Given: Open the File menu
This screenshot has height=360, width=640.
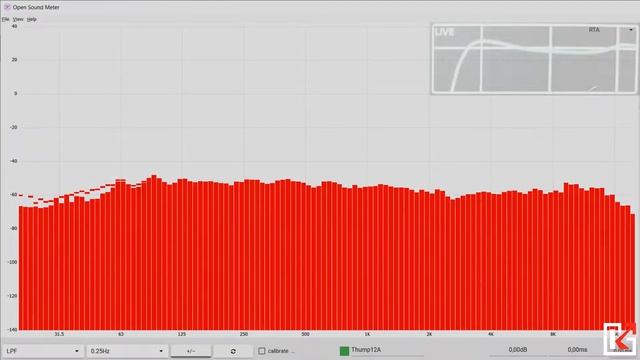Looking at the screenshot, I should click(x=5, y=19).
